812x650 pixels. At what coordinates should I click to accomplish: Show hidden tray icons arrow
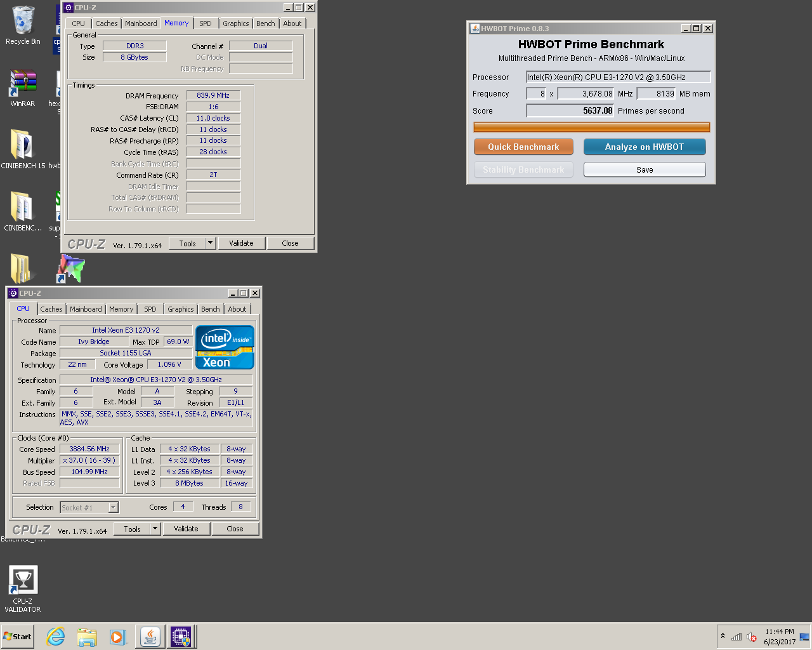click(x=723, y=636)
